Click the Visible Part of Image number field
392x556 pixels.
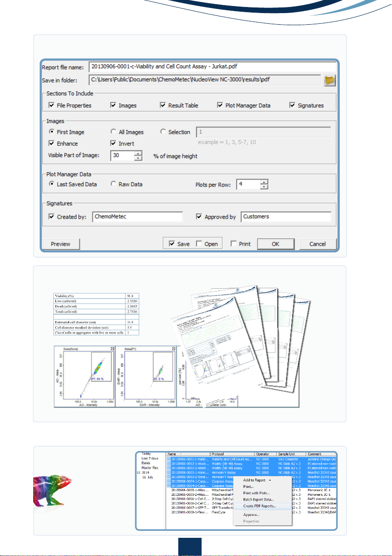point(122,156)
